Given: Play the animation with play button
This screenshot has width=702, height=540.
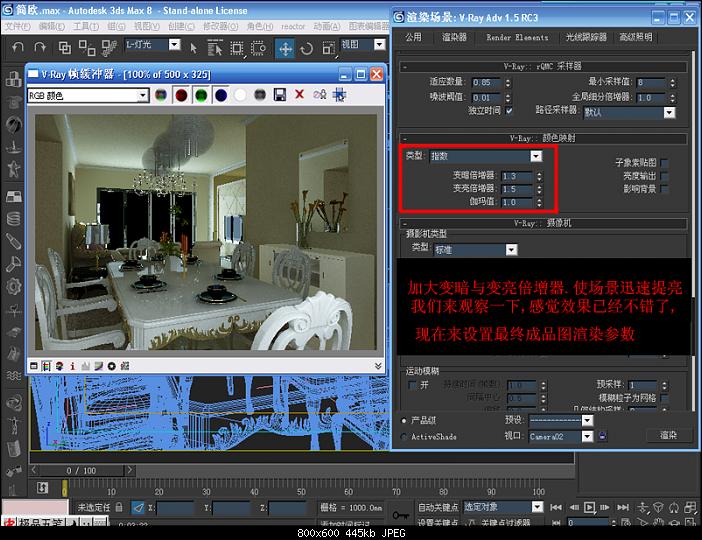Looking at the screenshot, I should tap(590, 507).
